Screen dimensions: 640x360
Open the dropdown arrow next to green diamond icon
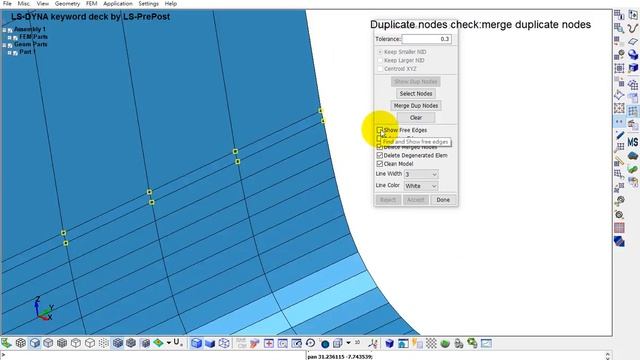click(168, 343)
